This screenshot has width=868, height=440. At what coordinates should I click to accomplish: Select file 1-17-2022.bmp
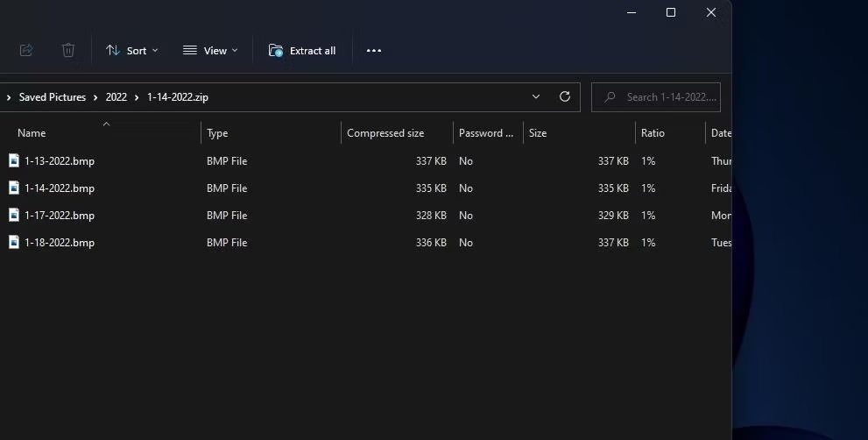point(60,215)
